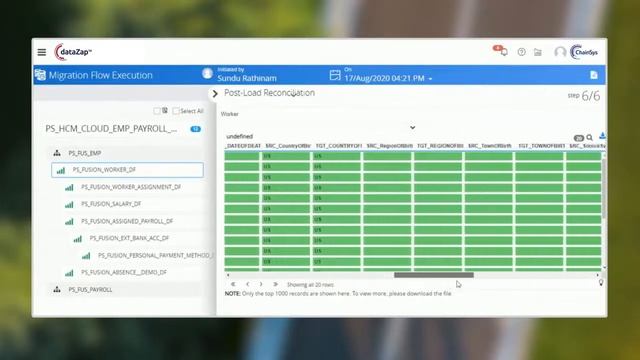This screenshot has width=640, height=360.
Task: Click the bar icon beside PS_FUSION_WORKER_DF
Action: tap(61, 170)
